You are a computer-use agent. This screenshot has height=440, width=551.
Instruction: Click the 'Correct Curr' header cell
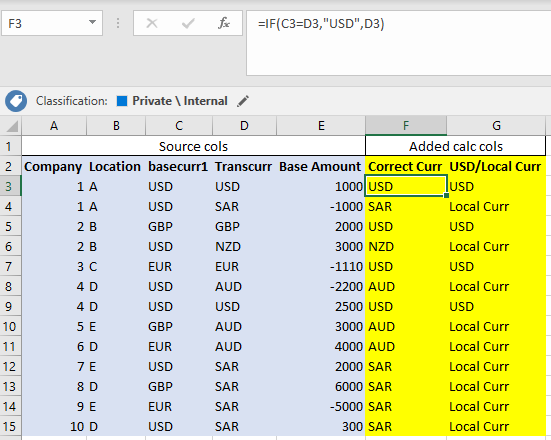pos(406,166)
